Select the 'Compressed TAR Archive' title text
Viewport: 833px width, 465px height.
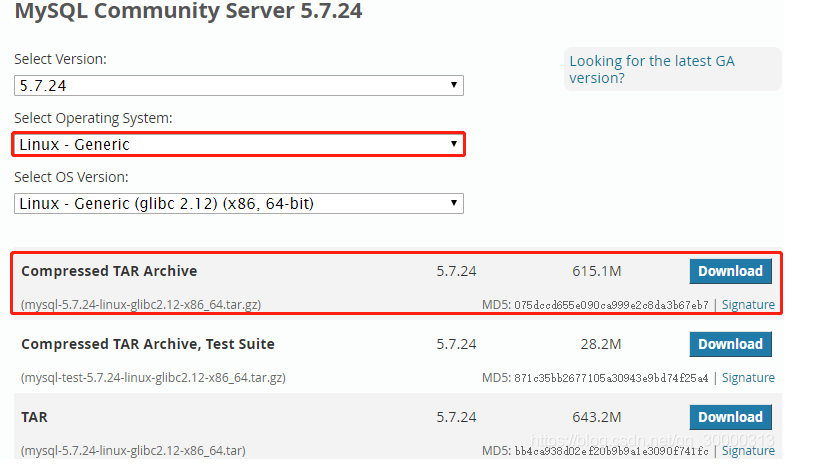pos(109,271)
